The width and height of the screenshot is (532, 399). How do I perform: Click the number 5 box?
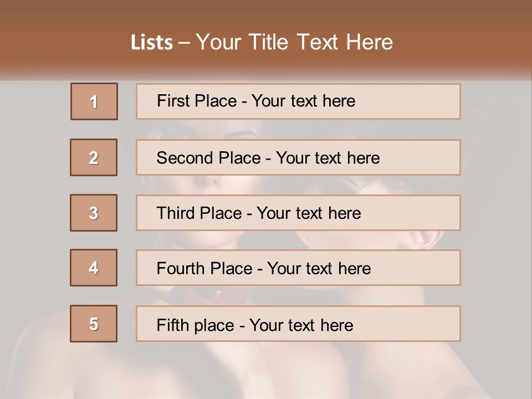tap(94, 324)
